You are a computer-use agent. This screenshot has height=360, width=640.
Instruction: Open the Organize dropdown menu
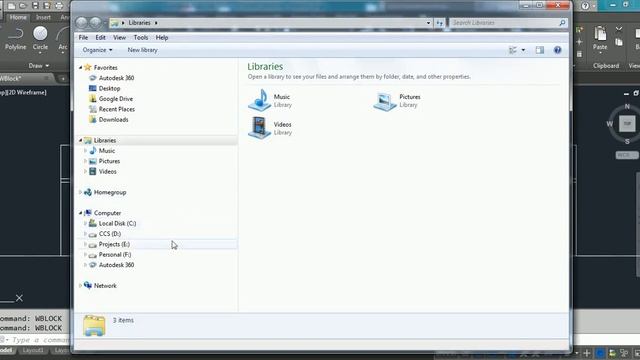pyautogui.click(x=97, y=50)
